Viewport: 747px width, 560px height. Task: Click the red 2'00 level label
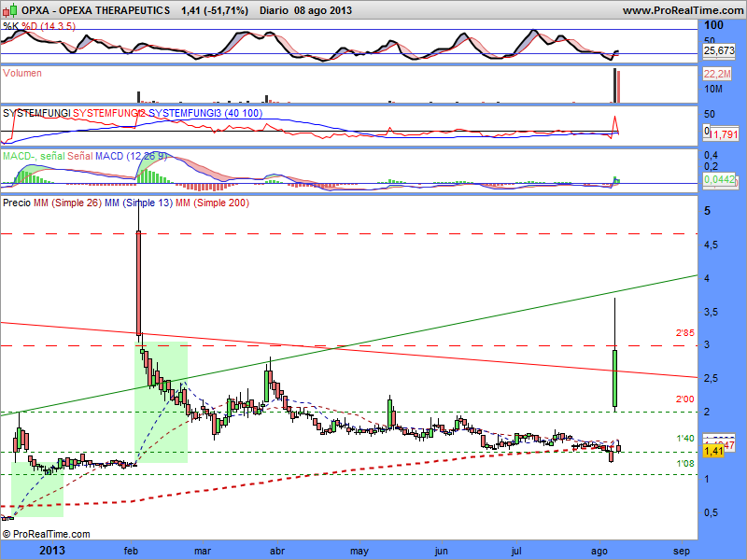click(685, 399)
